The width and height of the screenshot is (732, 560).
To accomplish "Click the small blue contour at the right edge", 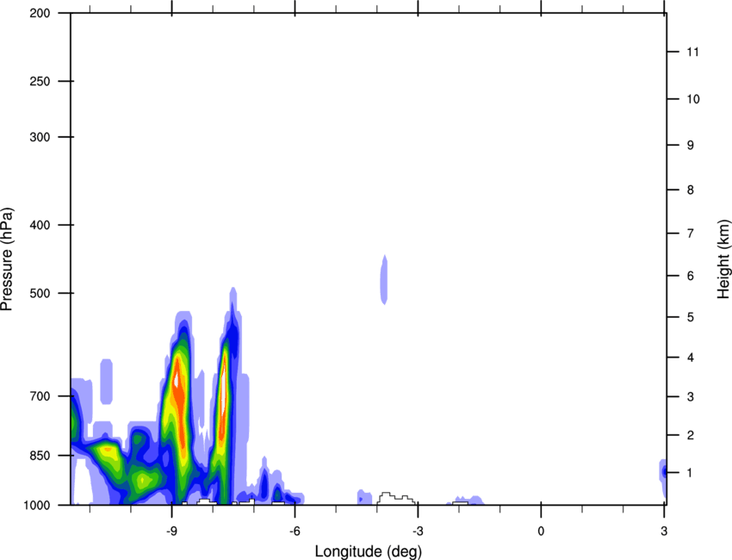I will click(x=662, y=477).
